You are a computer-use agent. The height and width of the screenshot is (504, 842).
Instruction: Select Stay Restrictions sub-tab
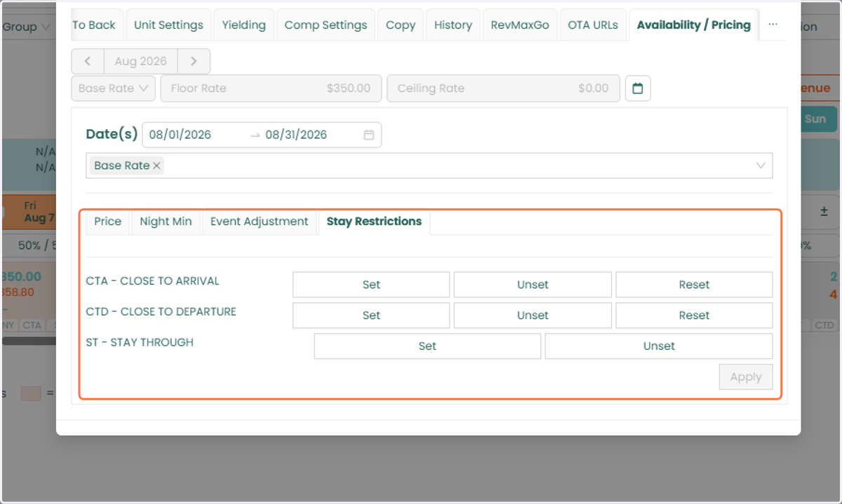pos(374,222)
